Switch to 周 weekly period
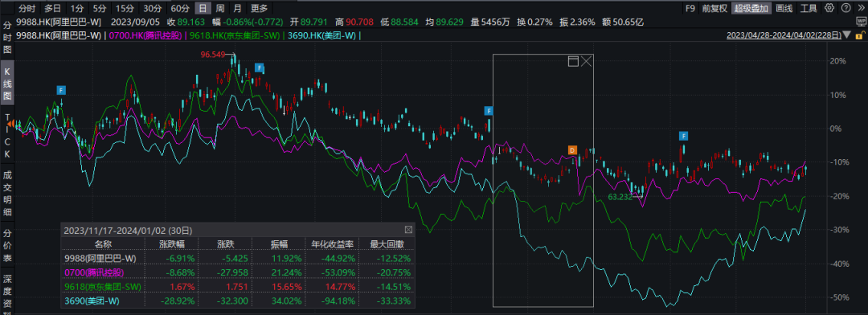 click(220, 8)
